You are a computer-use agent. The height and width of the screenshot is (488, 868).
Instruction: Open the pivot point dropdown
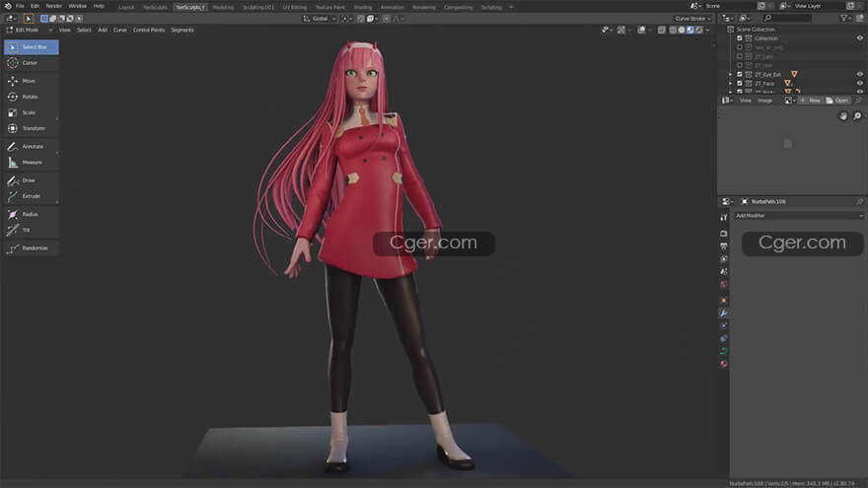(346, 19)
